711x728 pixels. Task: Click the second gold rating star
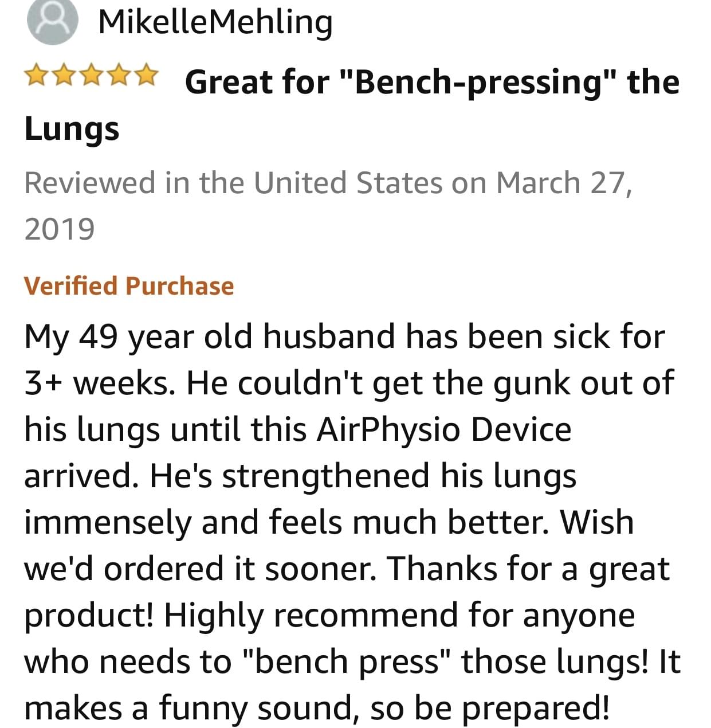pyautogui.click(x=64, y=75)
